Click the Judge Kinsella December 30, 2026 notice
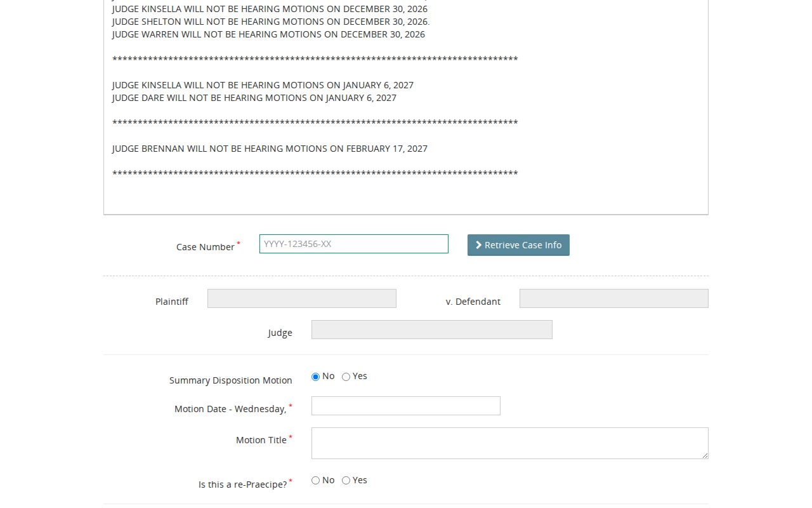Screen dimensions: 812x508 (x=270, y=9)
